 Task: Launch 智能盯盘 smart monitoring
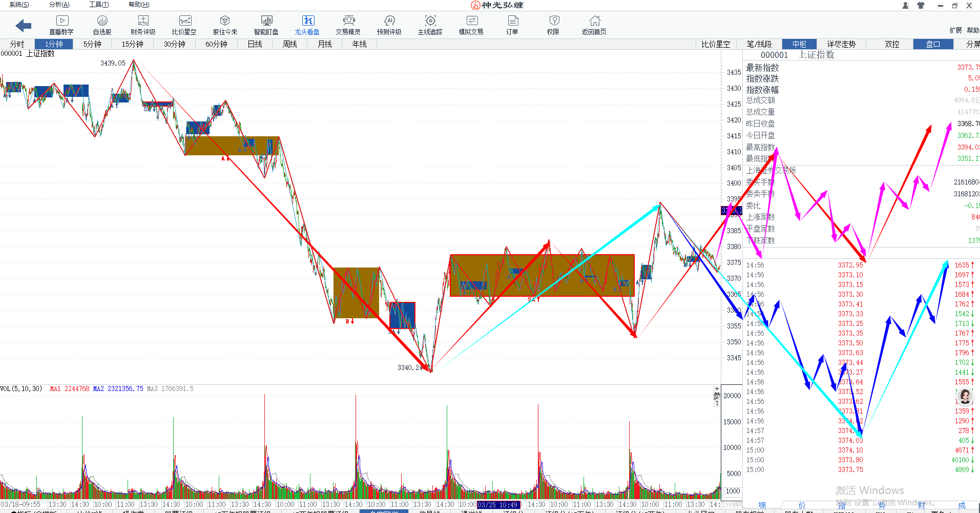(x=266, y=25)
